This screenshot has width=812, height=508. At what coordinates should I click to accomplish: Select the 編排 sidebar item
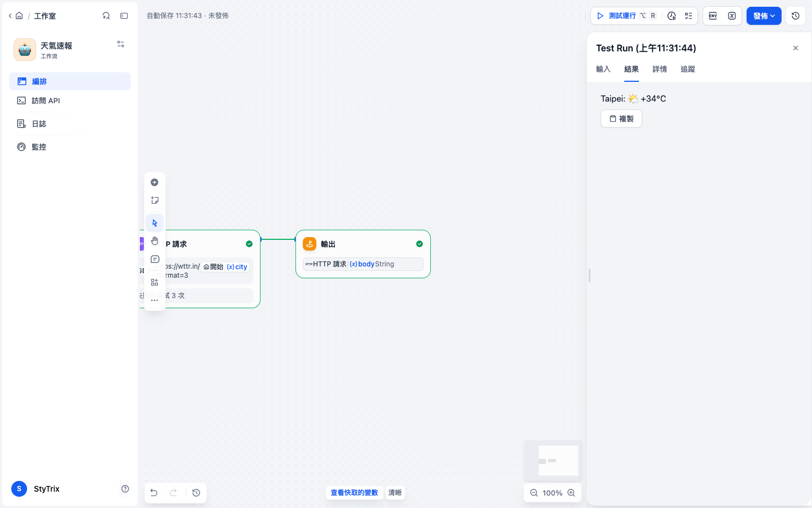(70, 81)
